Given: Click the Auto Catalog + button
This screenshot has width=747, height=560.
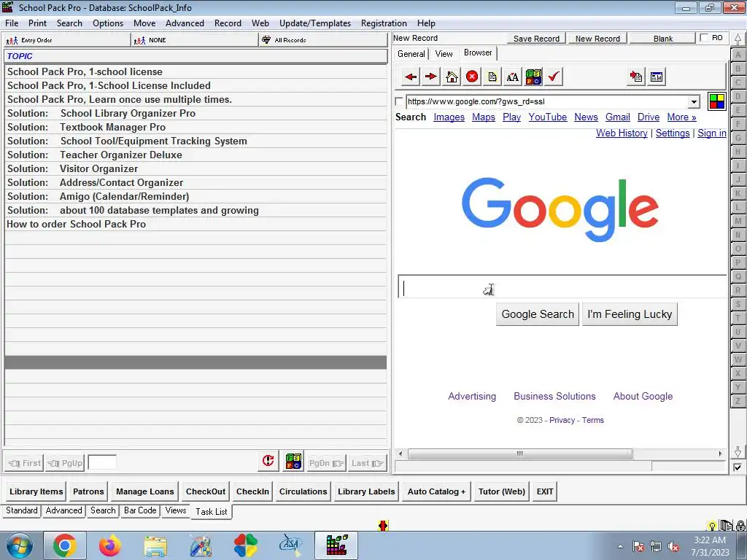Looking at the screenshot, I should pyautogui.click(x=436, y=491).
